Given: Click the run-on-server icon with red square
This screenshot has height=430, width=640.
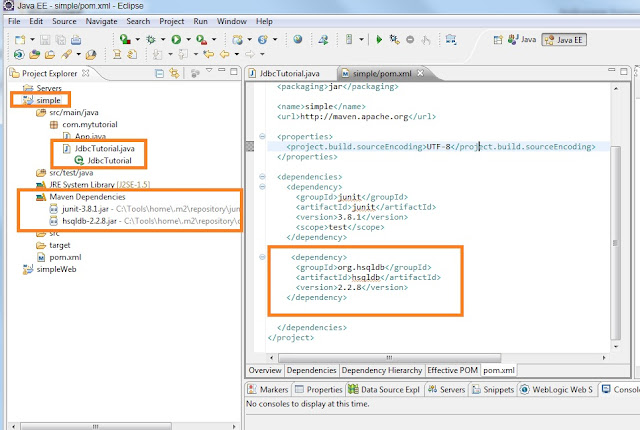Looking at the screenshot, I should tap(125, 40).
